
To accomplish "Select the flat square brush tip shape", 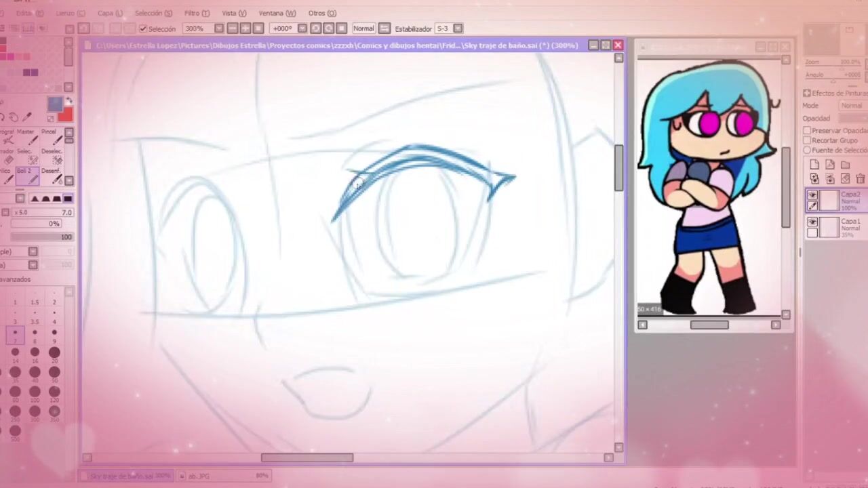I will pyautogui.click(x=68, y=199).
